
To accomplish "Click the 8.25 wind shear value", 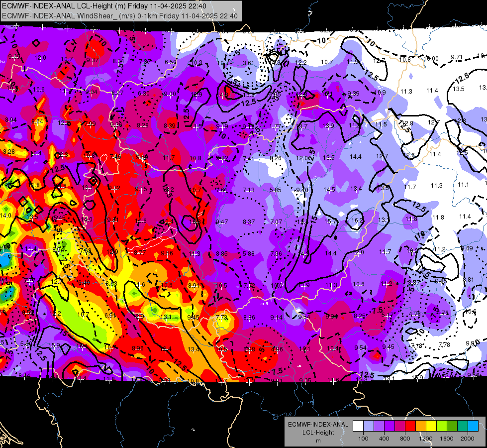I will pos(360,316).
